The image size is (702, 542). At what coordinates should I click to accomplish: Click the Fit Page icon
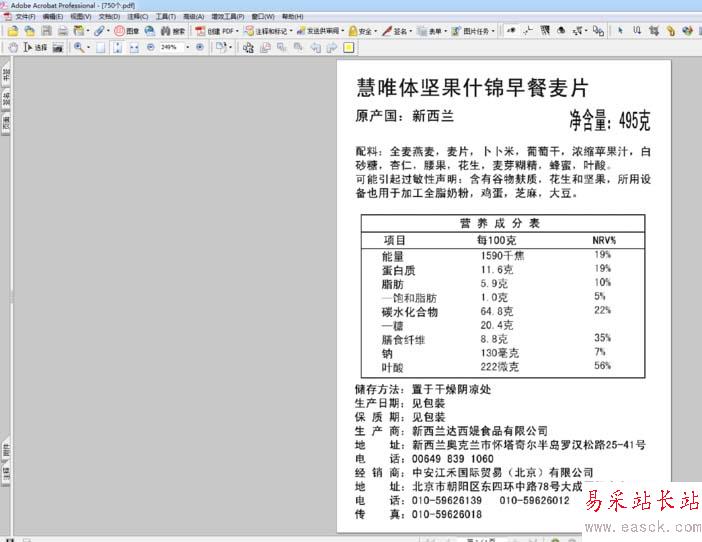(117, 47)
